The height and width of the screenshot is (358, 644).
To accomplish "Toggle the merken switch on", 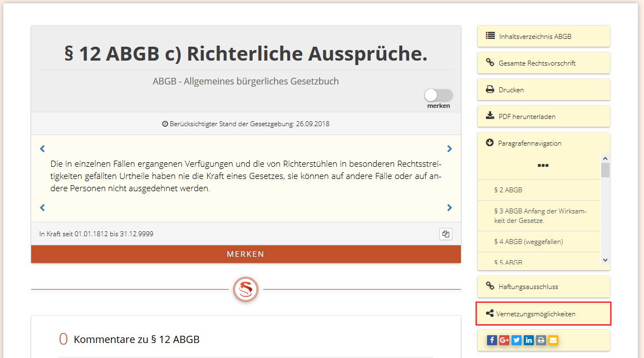I will point(439,95).
